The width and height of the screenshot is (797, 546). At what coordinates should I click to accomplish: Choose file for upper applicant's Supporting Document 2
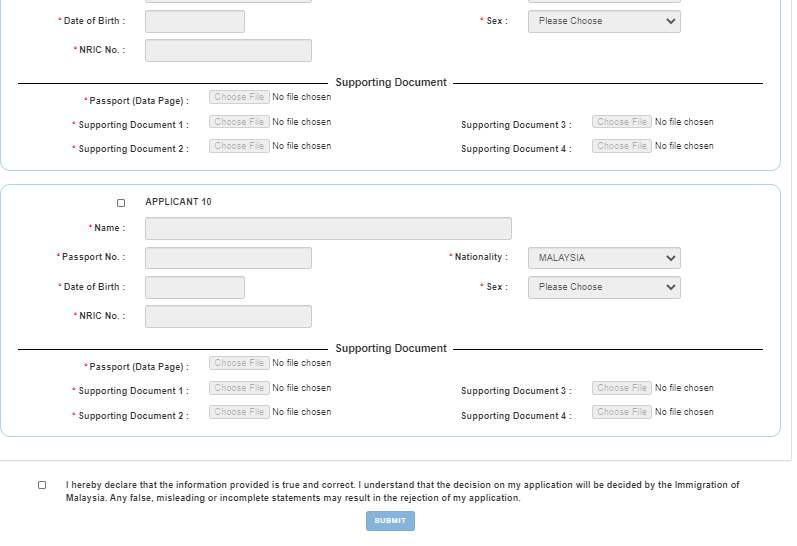tap(239, 146)
